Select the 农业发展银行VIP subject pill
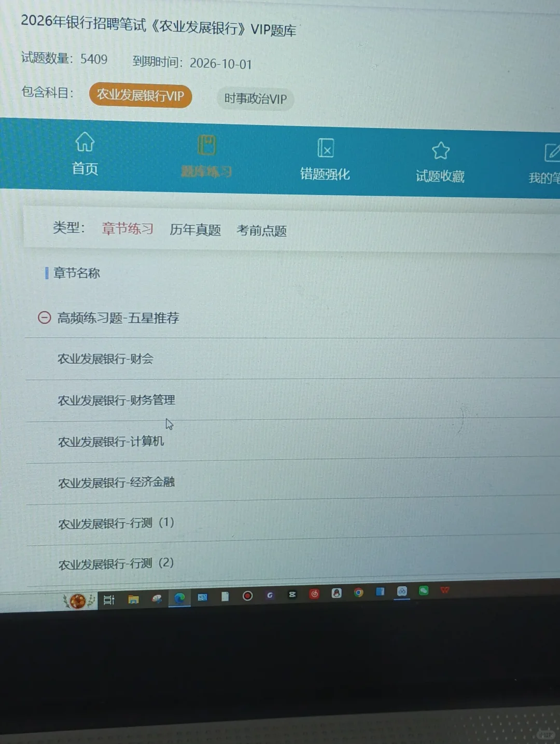Screen dimensions: 560x744 (x=140, y=95)
